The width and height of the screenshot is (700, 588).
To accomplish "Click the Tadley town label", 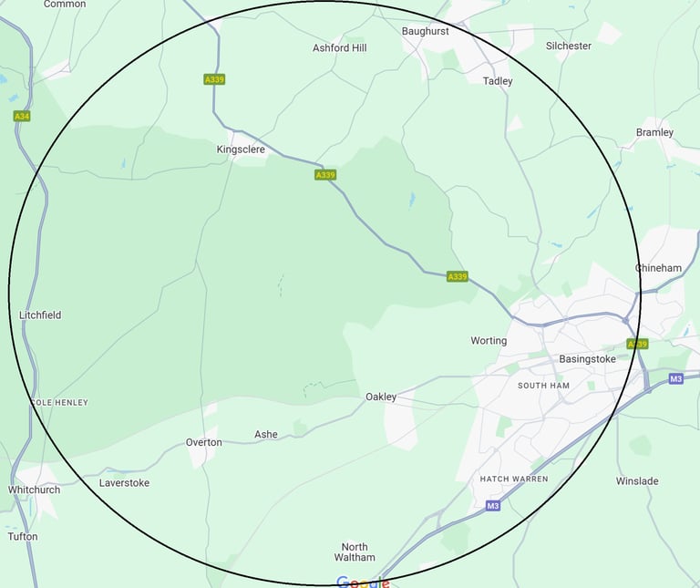I will pyautogui.click(x=498, y=81).
